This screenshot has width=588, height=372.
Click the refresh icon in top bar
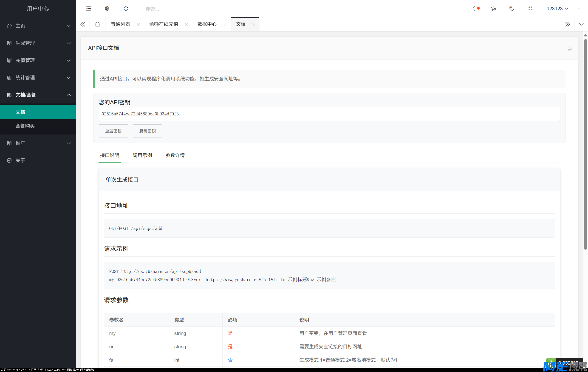pos(126,9)
